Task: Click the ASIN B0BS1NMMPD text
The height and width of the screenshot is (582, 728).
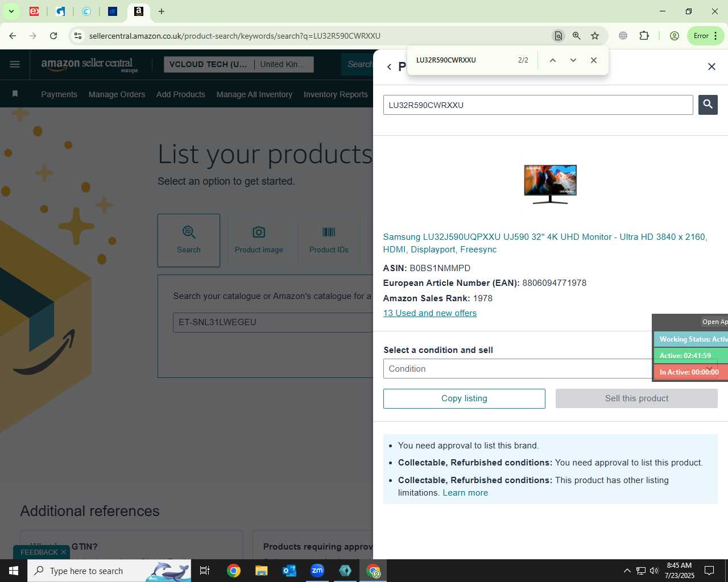Action: click(x=427, y=268)
